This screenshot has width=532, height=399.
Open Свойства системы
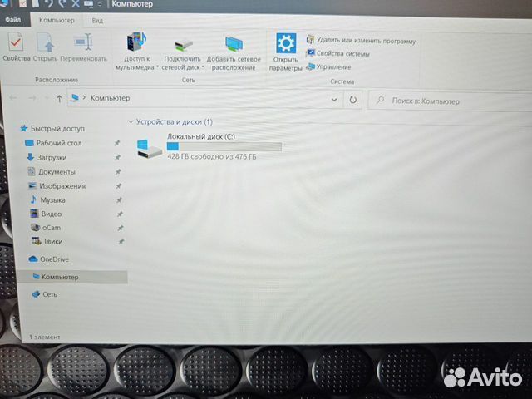(338, 53)
